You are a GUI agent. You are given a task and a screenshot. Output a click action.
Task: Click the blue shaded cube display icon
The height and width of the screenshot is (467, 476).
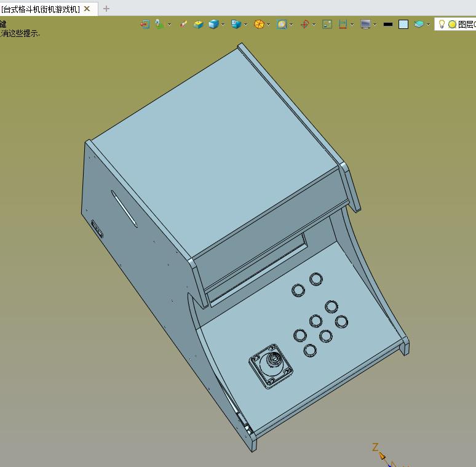(x=214, y=24)
